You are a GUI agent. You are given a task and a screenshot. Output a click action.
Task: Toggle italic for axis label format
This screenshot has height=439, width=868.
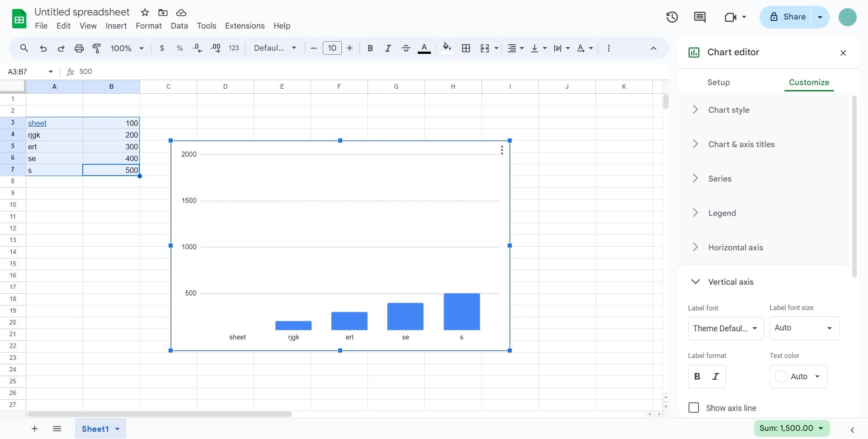tap(716, 377)
